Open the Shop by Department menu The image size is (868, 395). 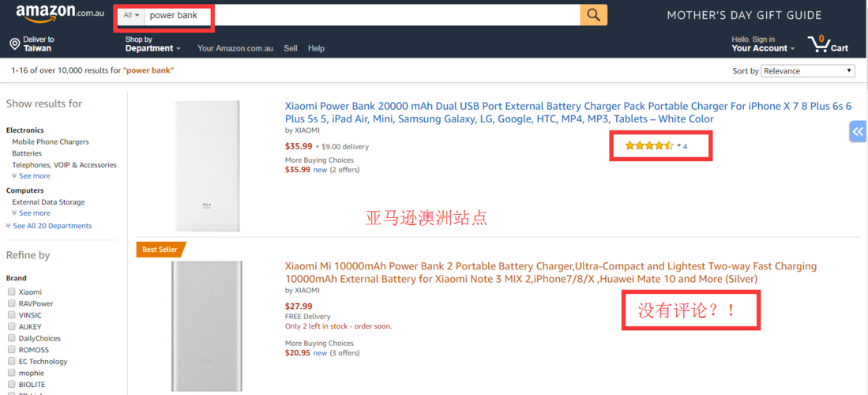point(152,44)
